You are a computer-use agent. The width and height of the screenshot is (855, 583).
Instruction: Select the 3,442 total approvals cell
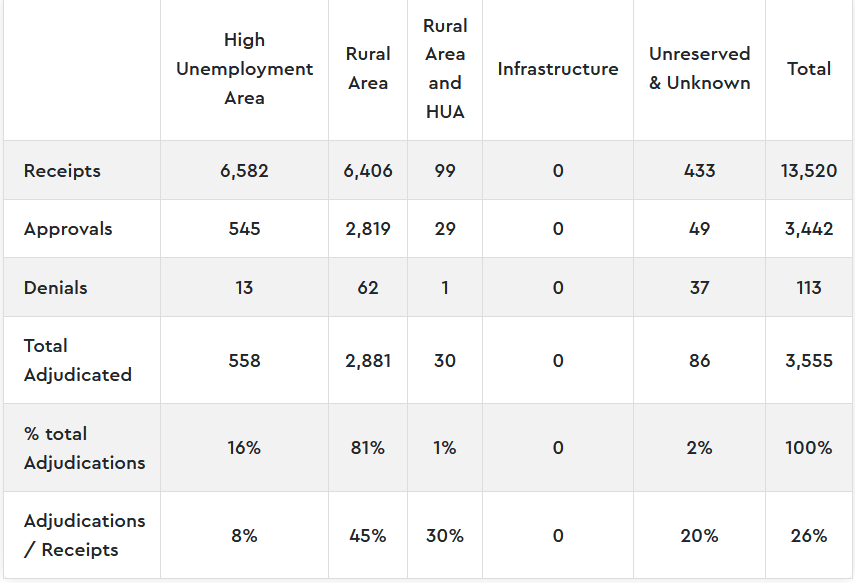pyautogui.click(x=809, y=229)
